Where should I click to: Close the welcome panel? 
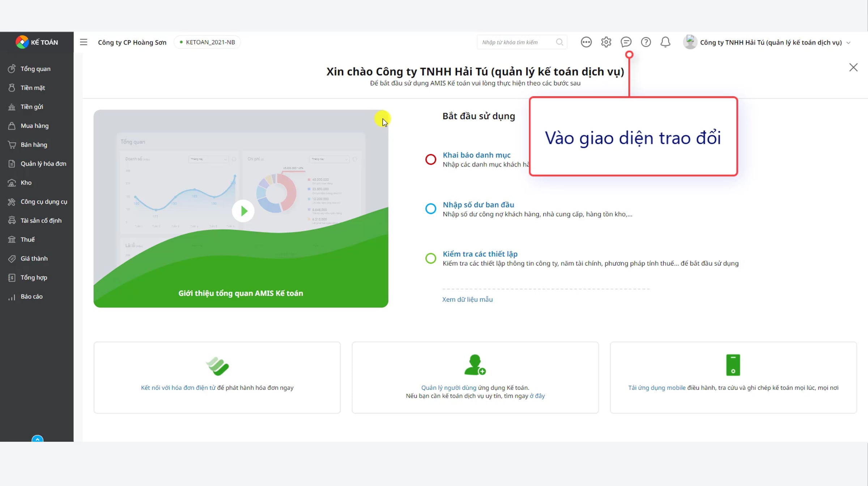pyautogui.click(x=854, y=68)
